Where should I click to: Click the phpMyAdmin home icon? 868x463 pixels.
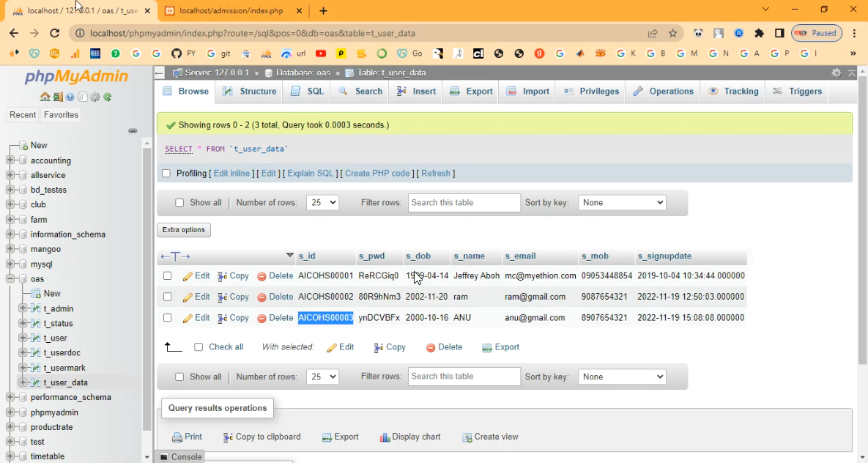(45, 97)
